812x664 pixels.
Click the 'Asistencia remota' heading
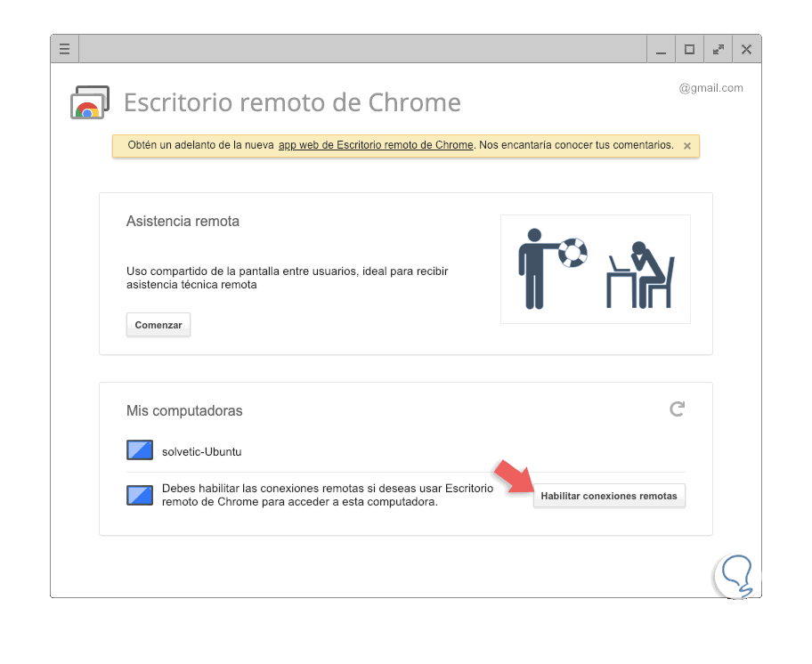click(x=183, y=222)
